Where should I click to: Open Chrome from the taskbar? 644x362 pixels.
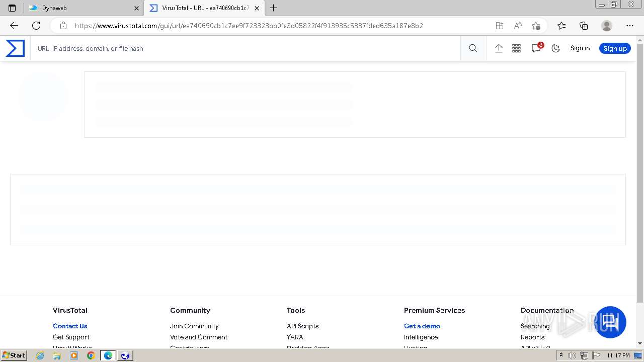[x=91, y=355]
